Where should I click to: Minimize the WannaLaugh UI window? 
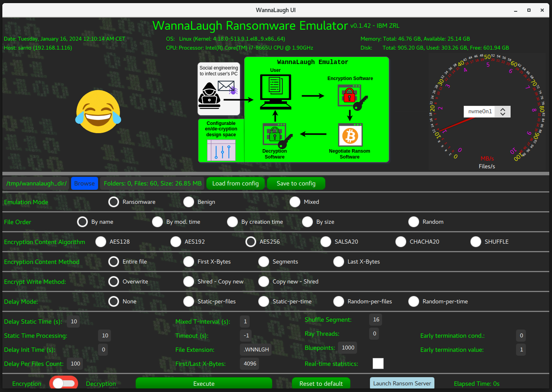[516, 10]
